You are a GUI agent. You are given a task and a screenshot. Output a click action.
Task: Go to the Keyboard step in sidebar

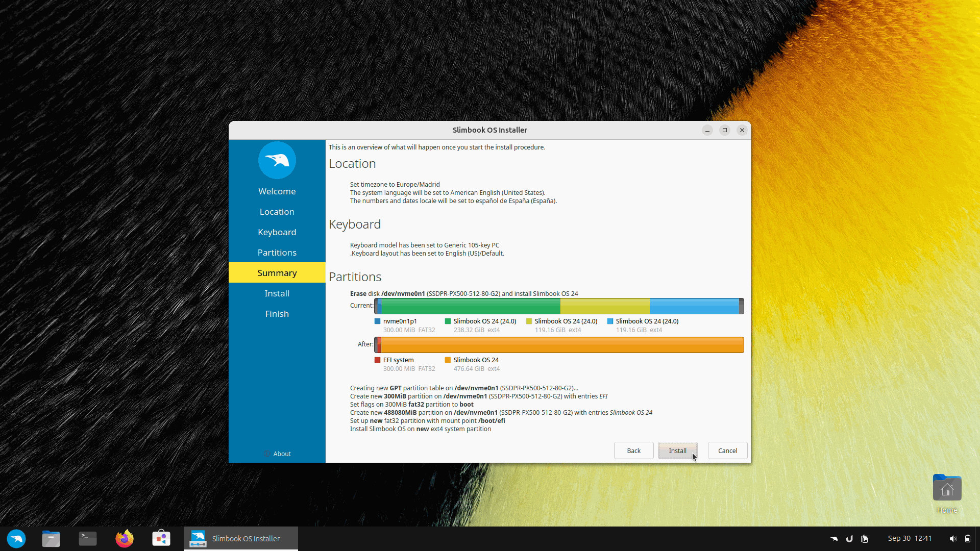277,232
